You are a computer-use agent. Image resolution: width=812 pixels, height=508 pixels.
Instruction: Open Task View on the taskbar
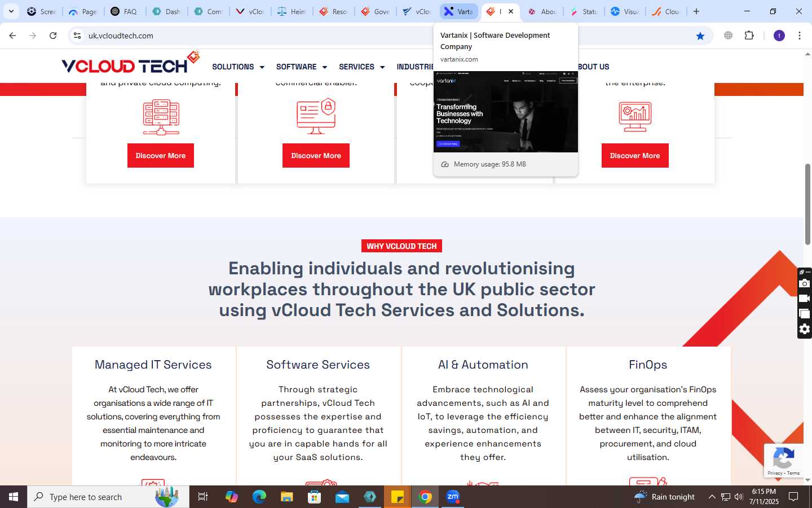[203, 497]
